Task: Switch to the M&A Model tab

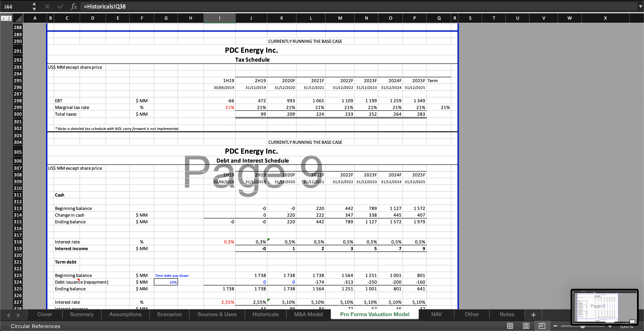Action: (x=308, y=314)
